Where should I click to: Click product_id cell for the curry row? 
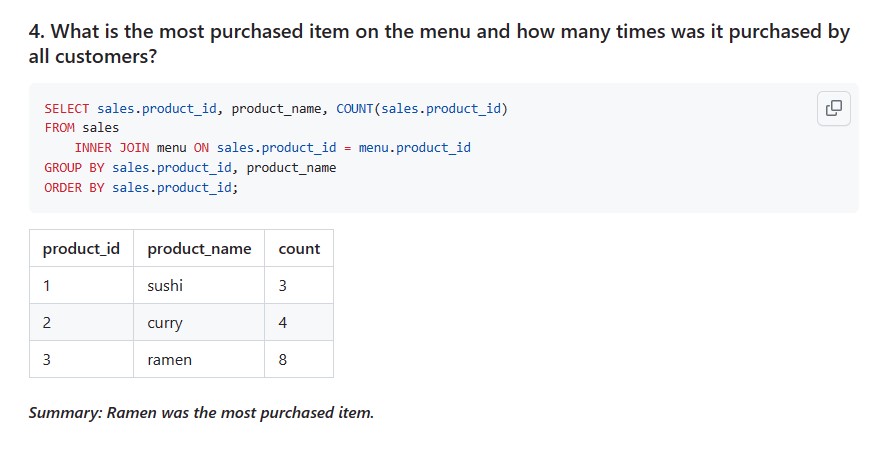(82, 322)
